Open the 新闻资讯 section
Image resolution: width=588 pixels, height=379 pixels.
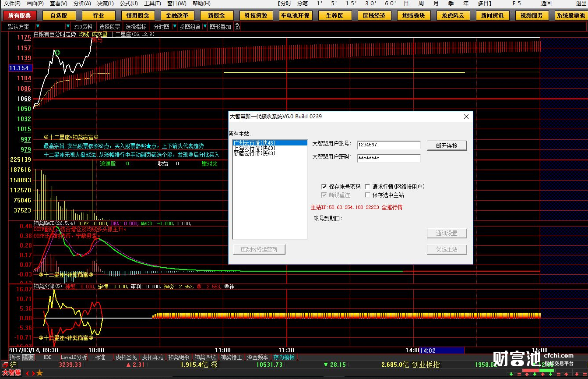tap(493, 15)
